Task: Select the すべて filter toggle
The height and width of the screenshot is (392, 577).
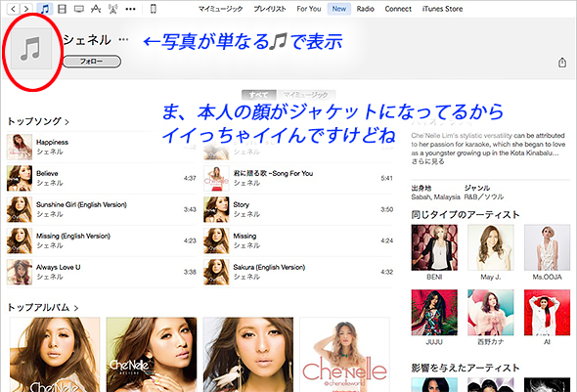Action: (x=259, y=95)
